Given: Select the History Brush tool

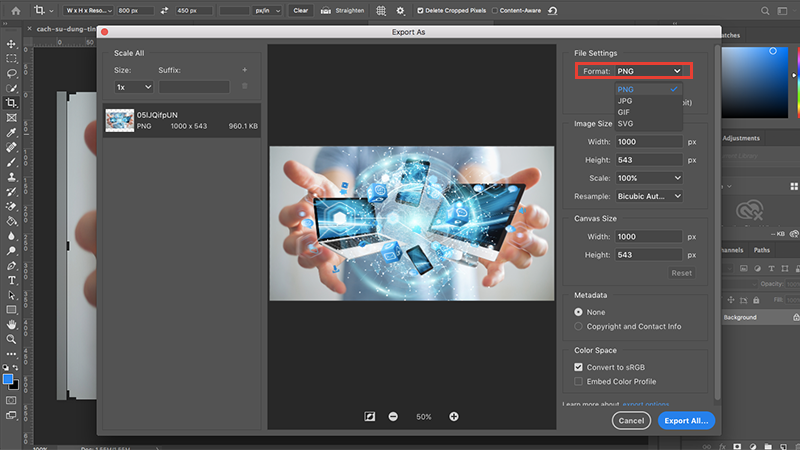Looking at the screenshot, I should point(11,192).
